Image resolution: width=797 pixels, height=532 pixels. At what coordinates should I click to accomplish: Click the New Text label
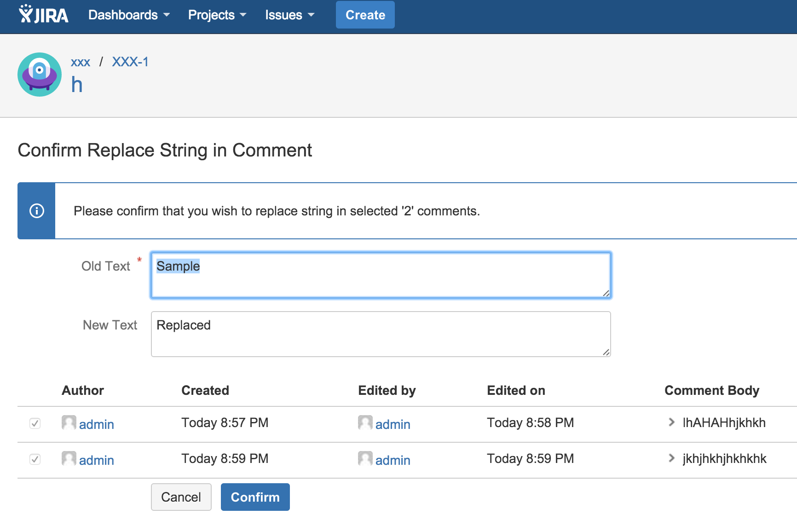pyautogui.click(x=110, y=325)
